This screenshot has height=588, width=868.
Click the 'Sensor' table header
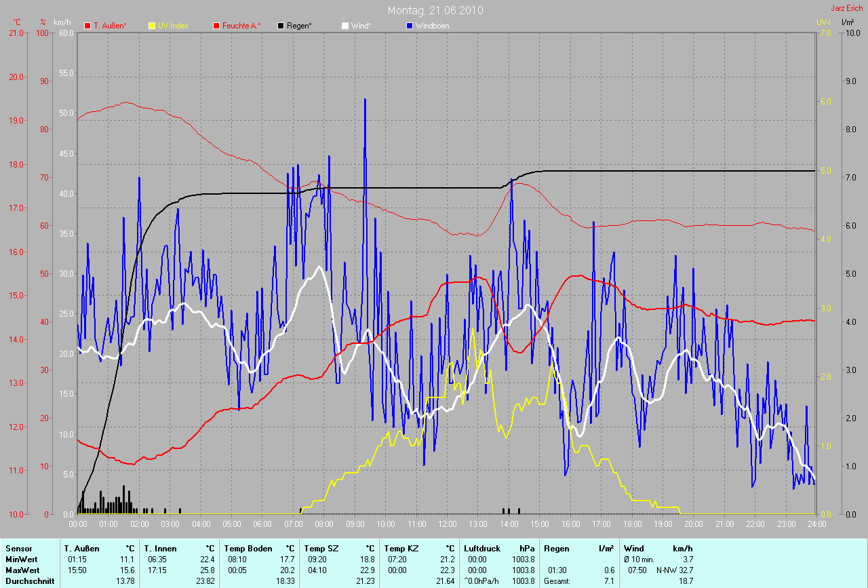point(19,549)
